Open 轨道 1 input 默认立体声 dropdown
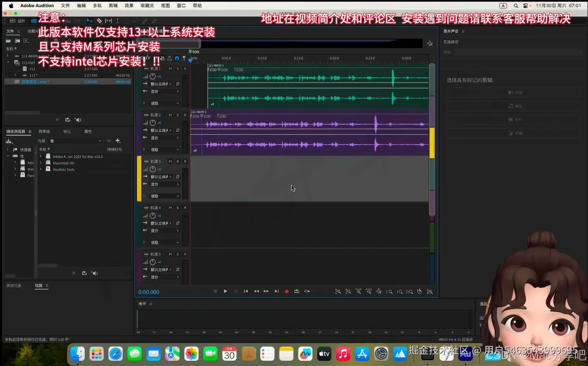Viewport: 588px width, 366px height. 161,84
